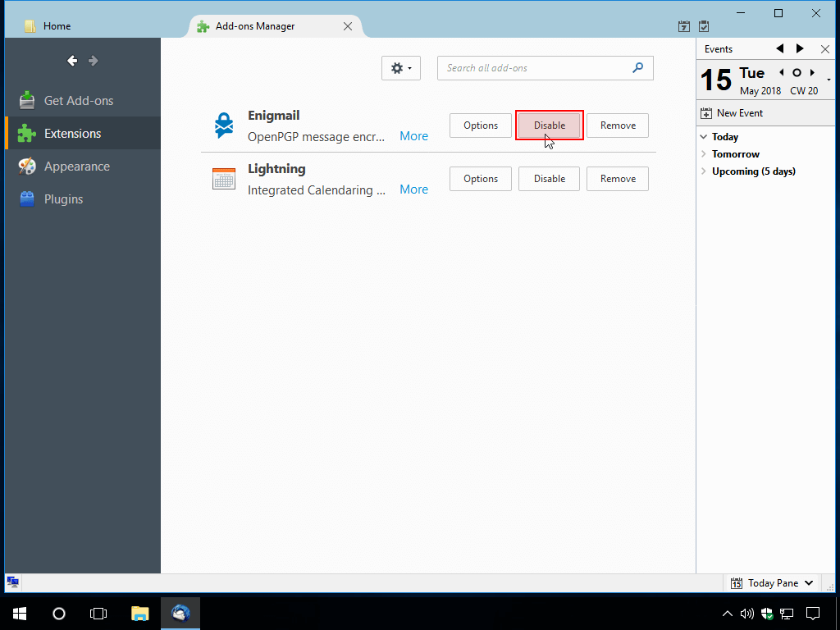
Task: Disable the Lightning extension
Action: pos(550,179)
